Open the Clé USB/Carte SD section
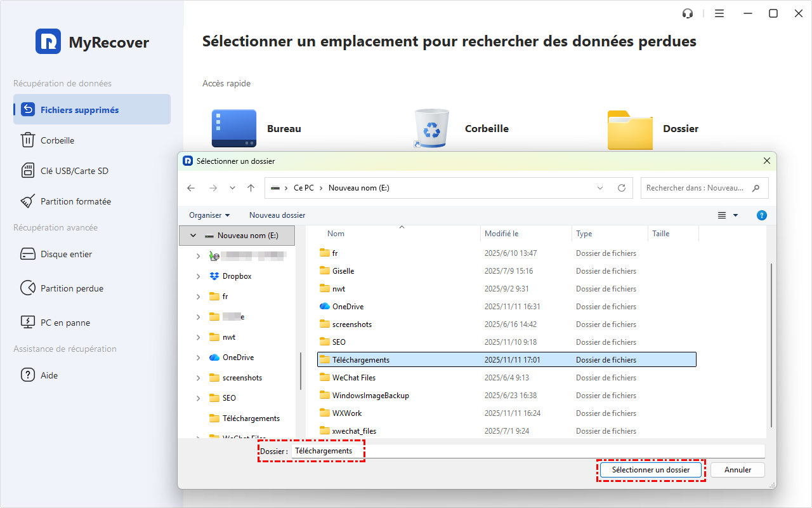The image size is (812, 508). point(74,171)
